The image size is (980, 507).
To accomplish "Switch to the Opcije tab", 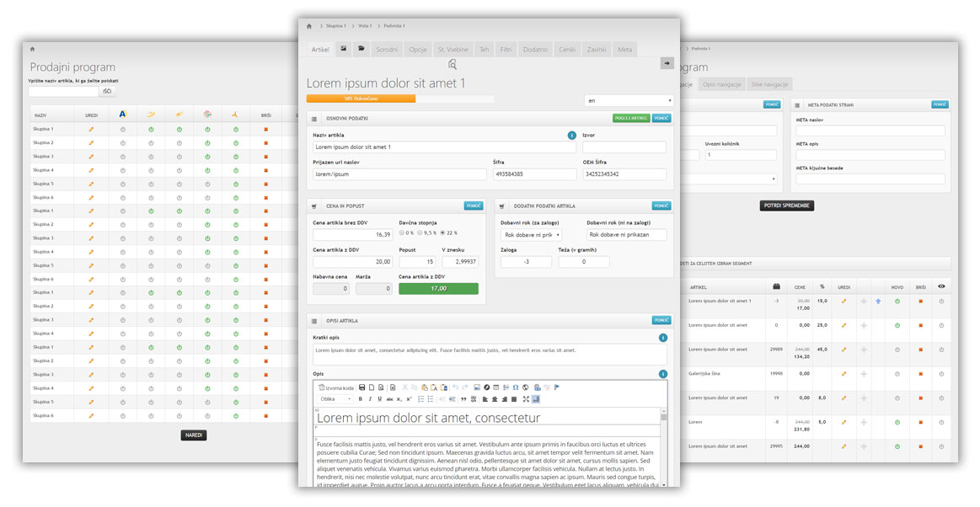I will tap(418, 50).
